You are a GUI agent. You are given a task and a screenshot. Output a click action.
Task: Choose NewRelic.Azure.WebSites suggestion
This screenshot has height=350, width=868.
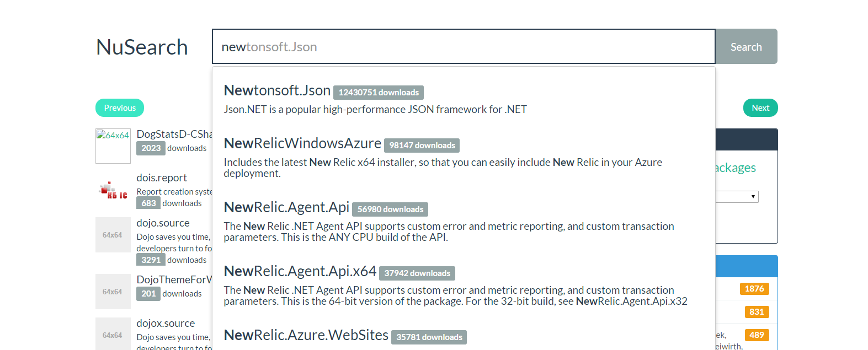306,335
